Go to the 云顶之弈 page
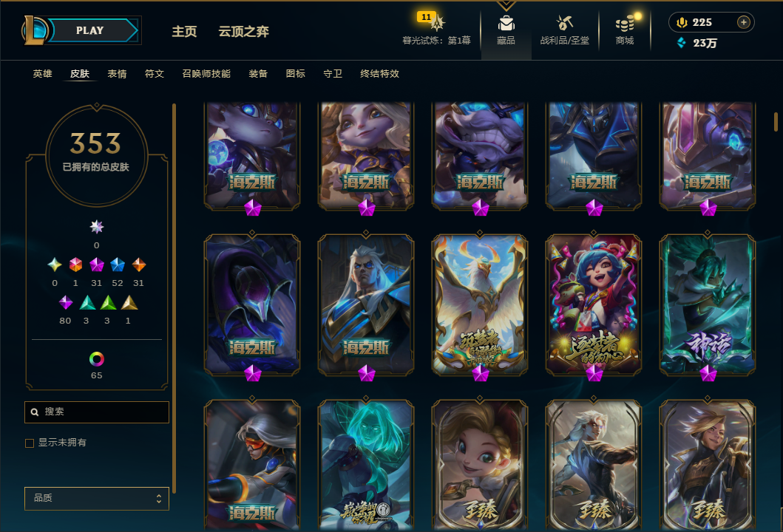This screenshot has width=783, height=532. (x=243, y=32)
